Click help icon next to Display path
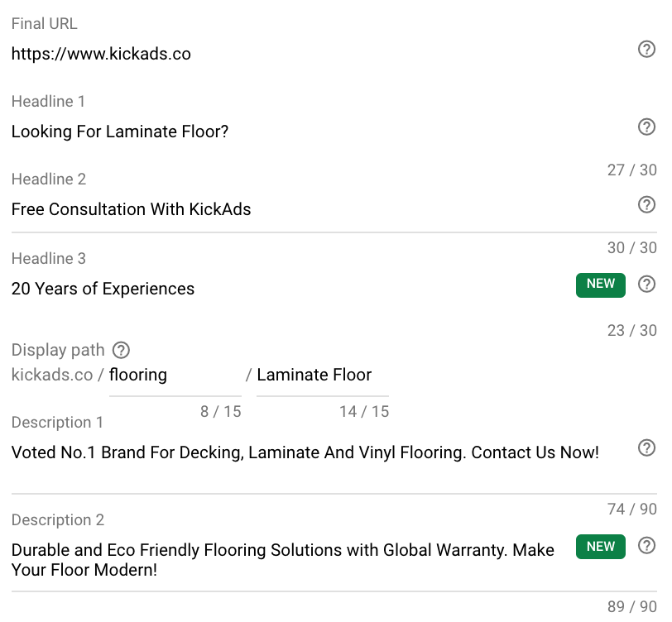 pyautogui.click(x=121, y=350)
